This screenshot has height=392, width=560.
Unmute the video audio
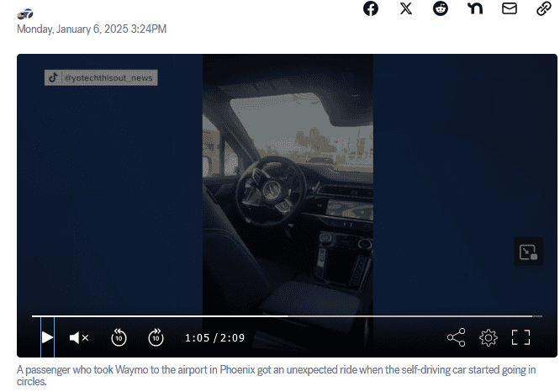[x=79, y=337]
